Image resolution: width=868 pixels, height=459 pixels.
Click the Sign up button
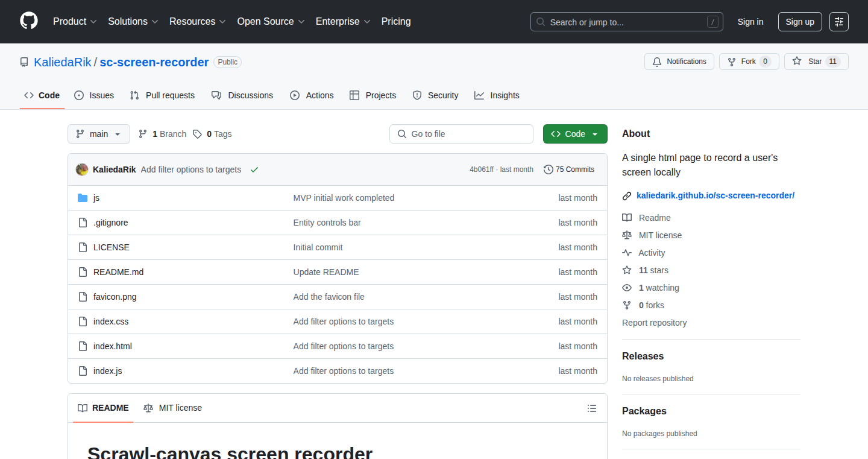pyautogui.click(x=800, y=22)
